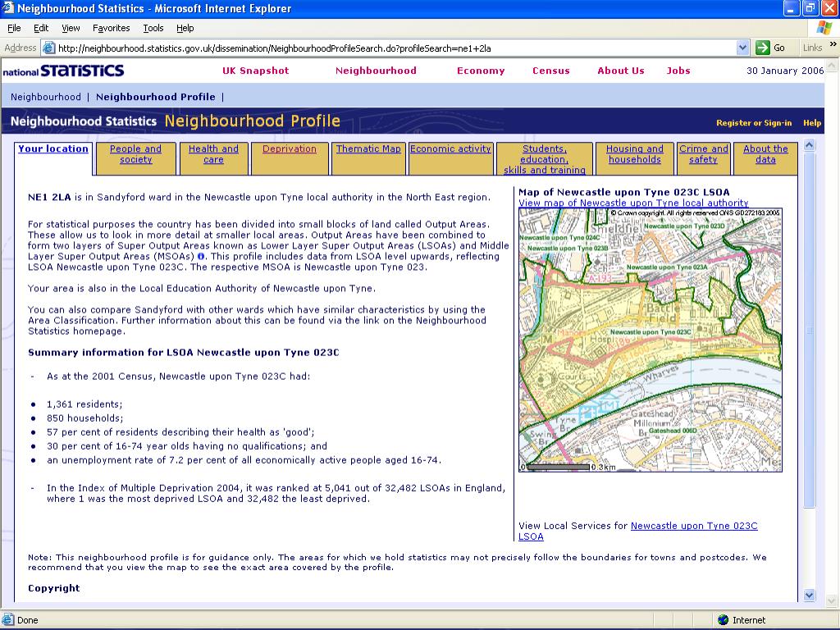
Task: Click inside the address URL field
Action: point(395,48)
